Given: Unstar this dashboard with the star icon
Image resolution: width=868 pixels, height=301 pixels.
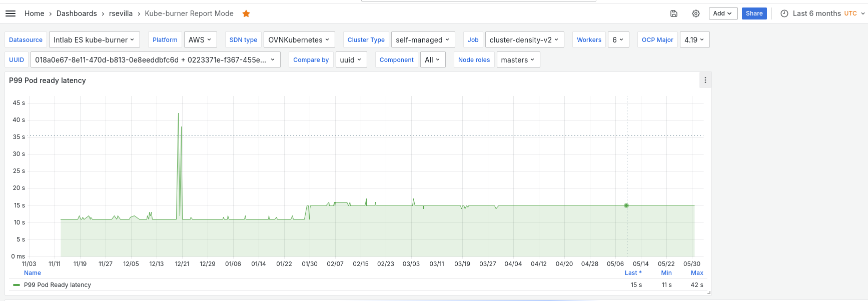Looking at the screenshot, I should click(x=246, y=13).
